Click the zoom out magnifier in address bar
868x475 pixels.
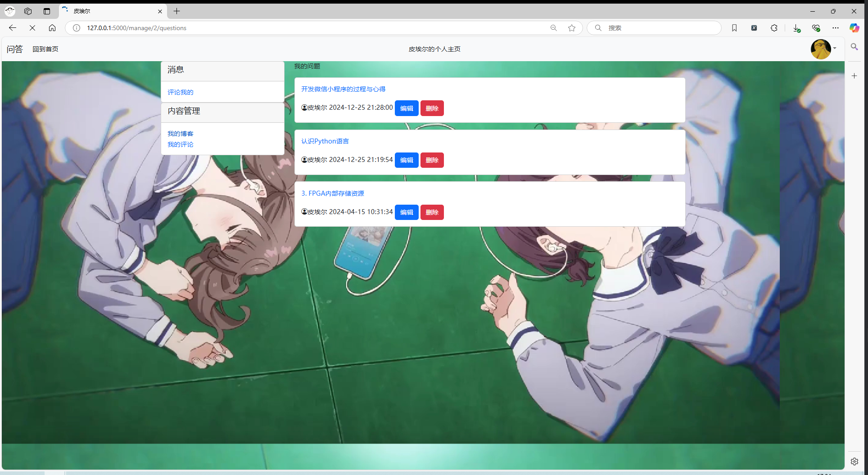[x=554, y=28]
